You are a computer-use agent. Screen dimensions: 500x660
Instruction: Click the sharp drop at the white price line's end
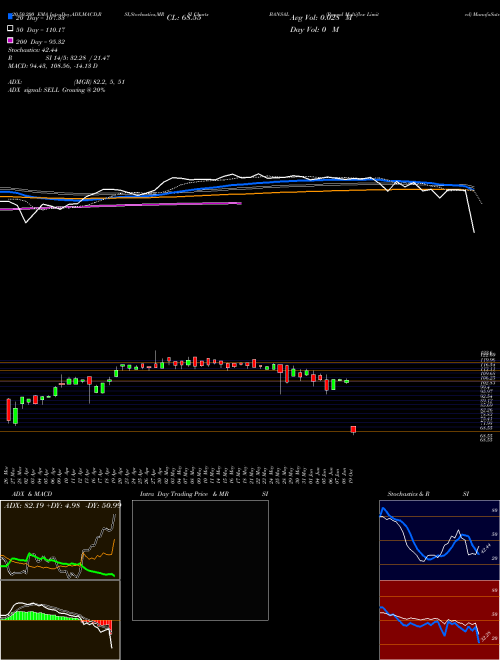click(x=470, y=211)
